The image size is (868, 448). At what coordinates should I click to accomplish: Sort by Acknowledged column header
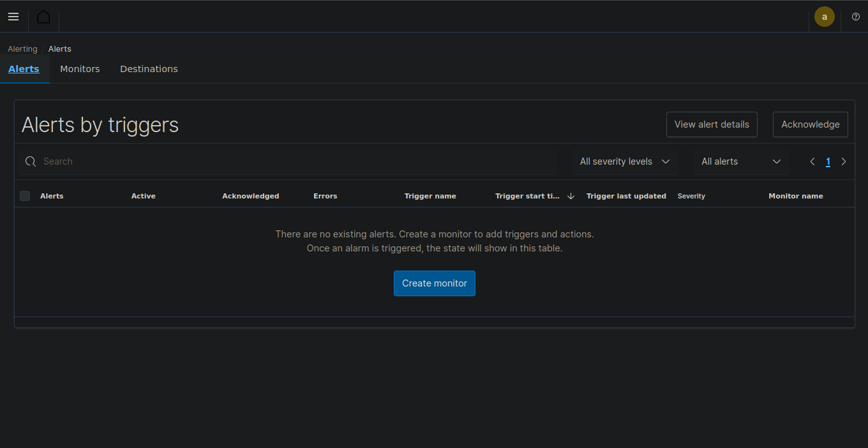[251, 196]
